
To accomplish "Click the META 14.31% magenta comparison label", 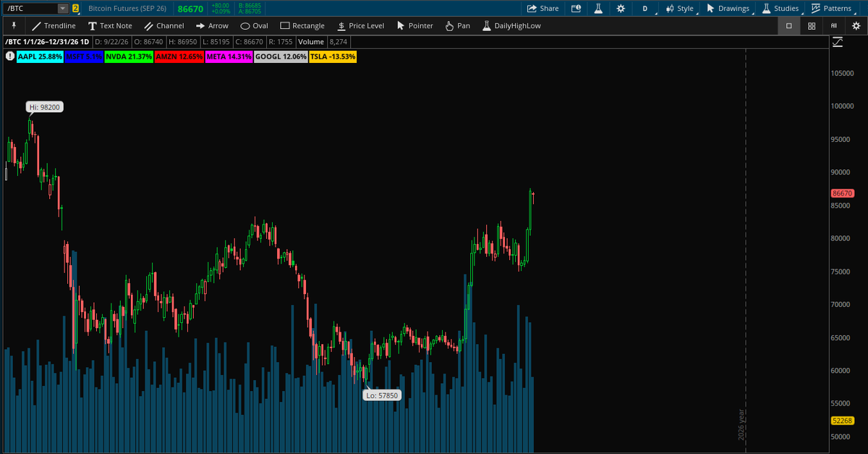I will 229,56.
